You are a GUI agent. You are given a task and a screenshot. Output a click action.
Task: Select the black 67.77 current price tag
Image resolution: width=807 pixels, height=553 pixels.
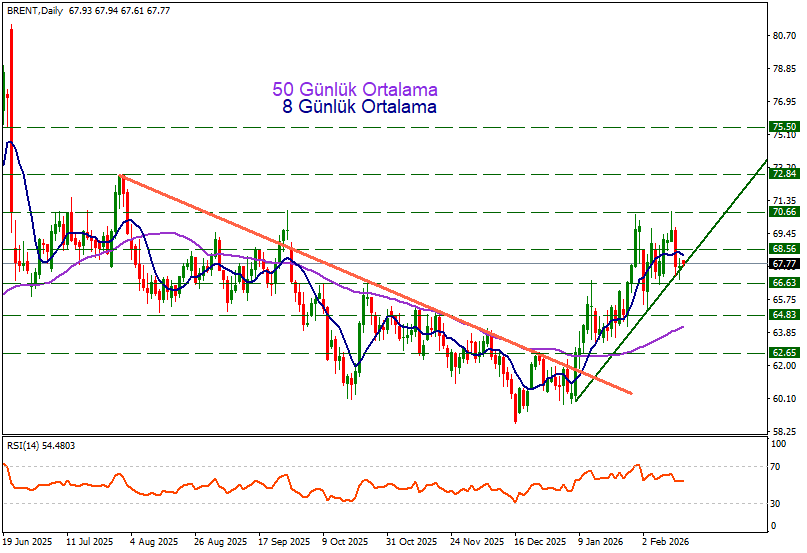point(783,264)
